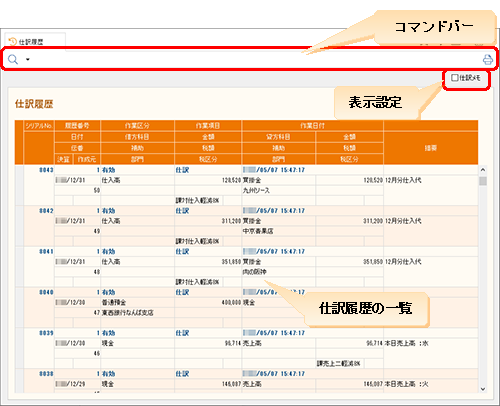This screenshot has width=500, height=406.
Task: Click the 仕訳 link in entry 0042
Action: [182, 211]
